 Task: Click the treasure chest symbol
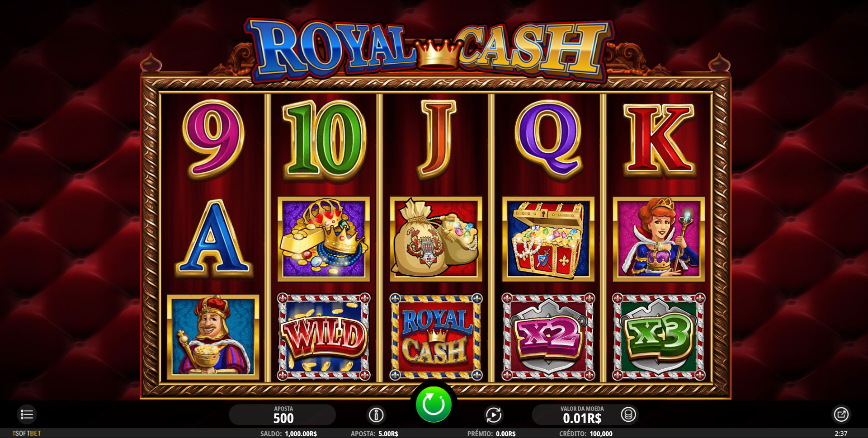(548, 239)
